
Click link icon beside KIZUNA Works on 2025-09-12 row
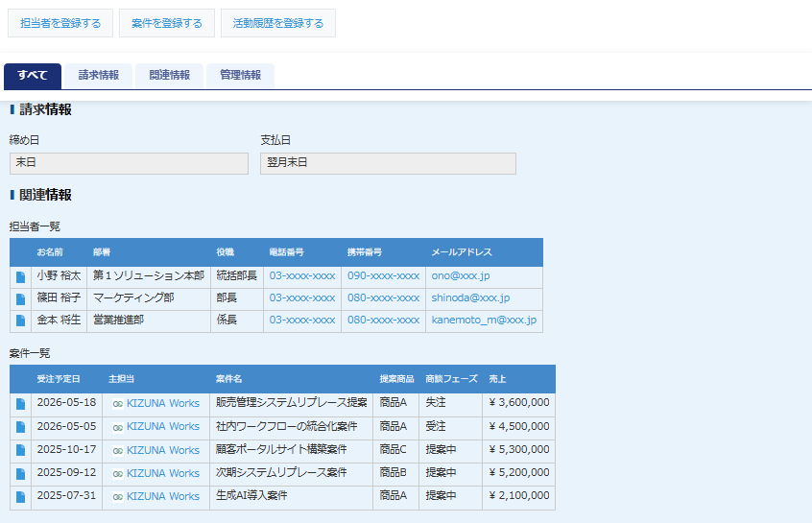[118, 474]
